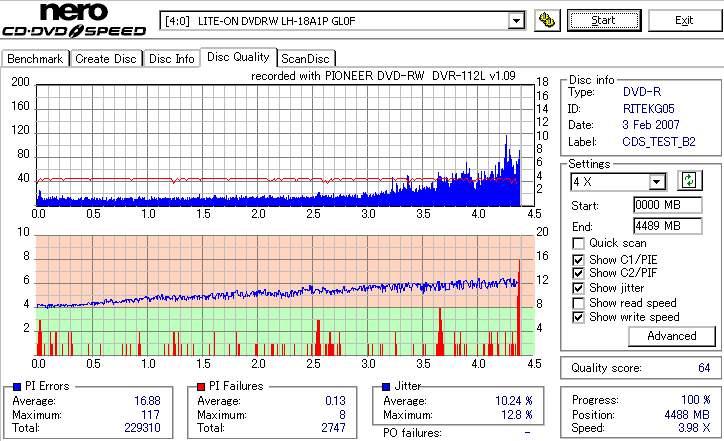Click the disc date 3 Feb 2007

[651, 125]
